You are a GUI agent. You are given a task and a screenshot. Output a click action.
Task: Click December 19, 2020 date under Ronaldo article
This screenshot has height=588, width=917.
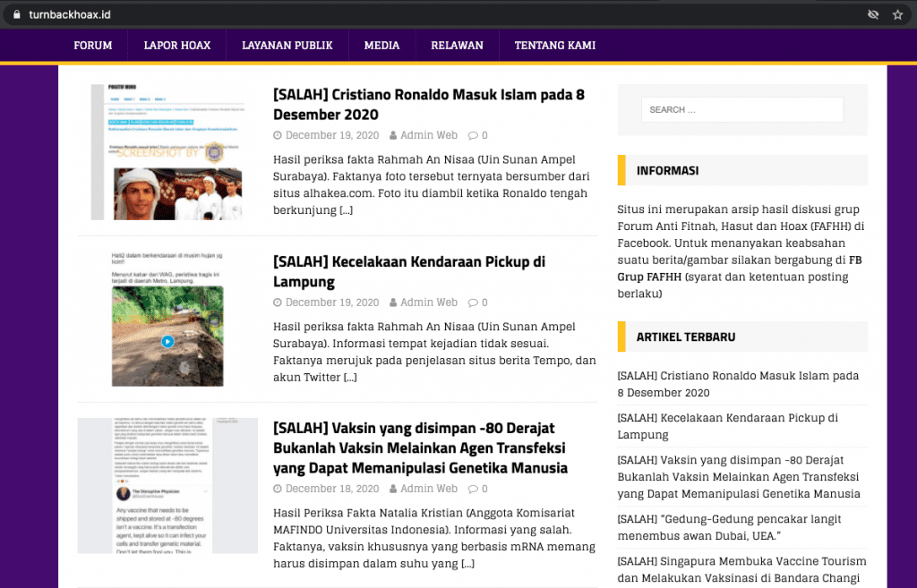(x=332, y=135)
